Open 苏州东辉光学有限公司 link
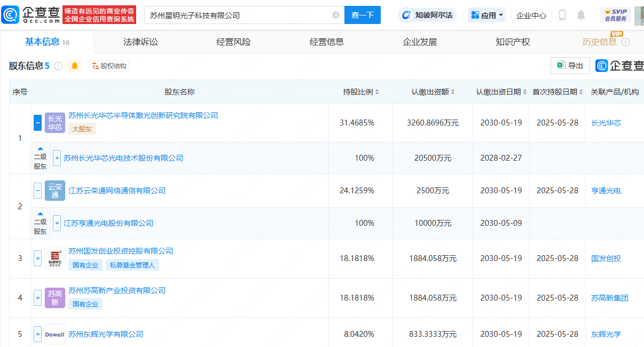 pyautogui.click(x=106, y=334)
